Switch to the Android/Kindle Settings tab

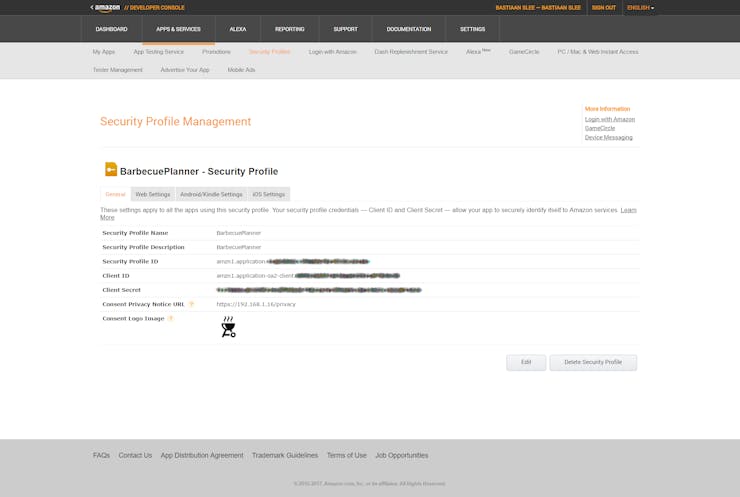tap(211, 194)
